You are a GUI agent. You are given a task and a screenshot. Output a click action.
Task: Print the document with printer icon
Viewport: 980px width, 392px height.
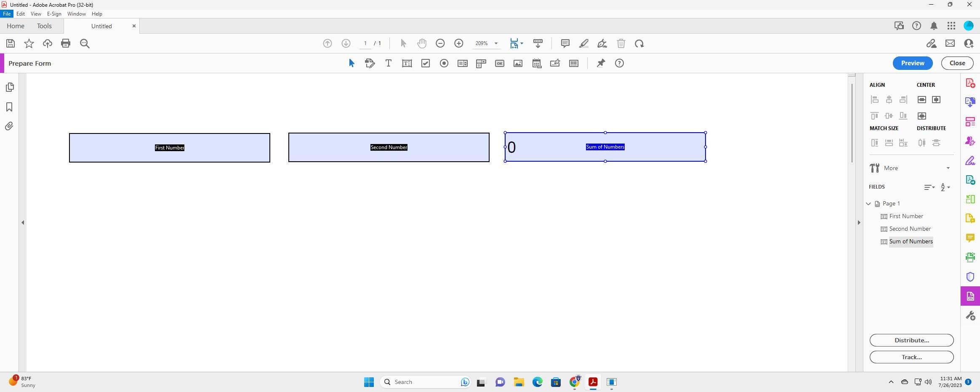[x=66, y=43]
